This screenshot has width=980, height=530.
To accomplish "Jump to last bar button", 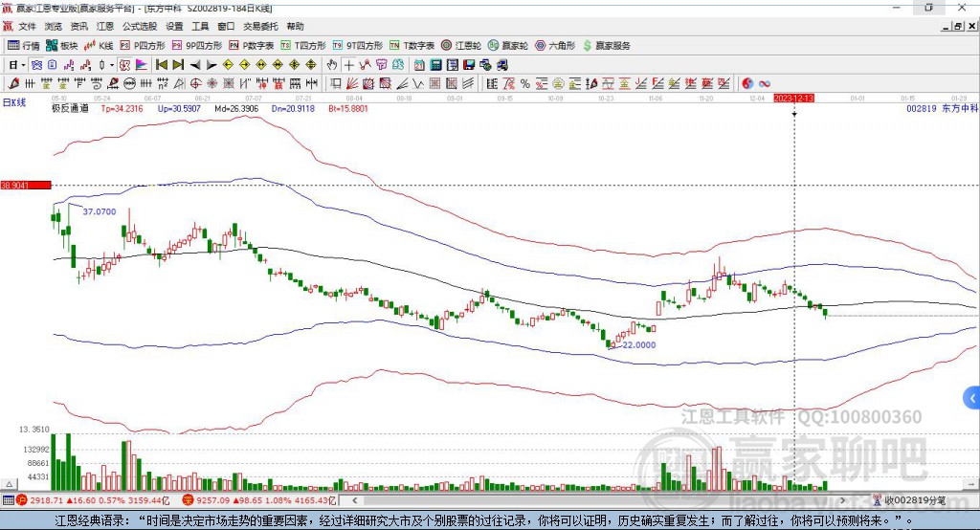I will coord(178,65).
